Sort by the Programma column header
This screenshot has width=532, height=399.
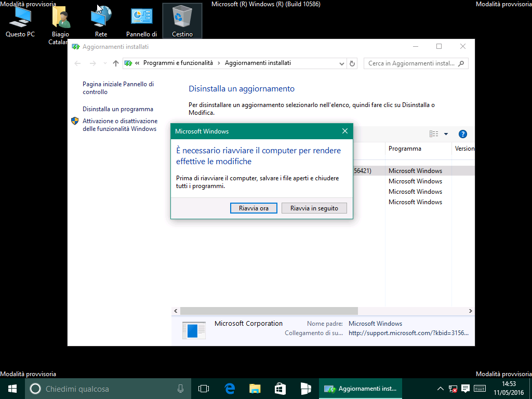418,149
